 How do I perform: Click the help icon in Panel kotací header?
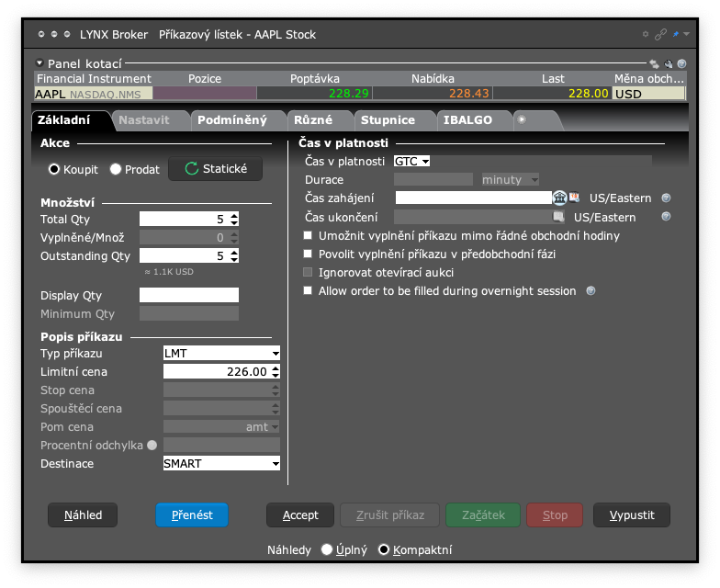pos(681,64)
